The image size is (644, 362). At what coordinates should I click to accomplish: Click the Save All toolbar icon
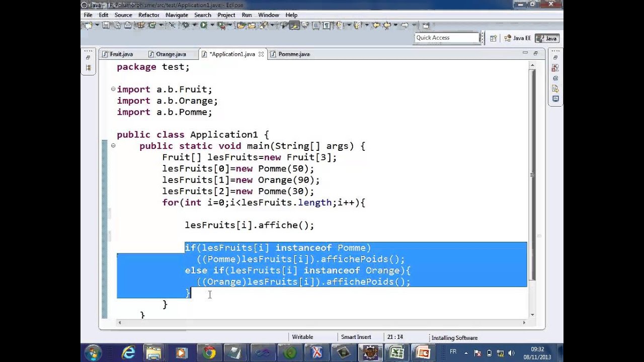(117, 25)
